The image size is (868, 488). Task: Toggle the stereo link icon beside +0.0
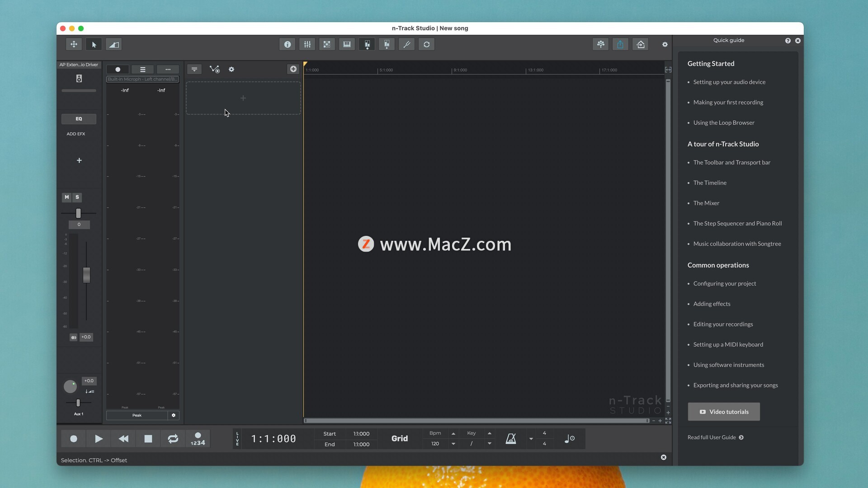point(73,337)
